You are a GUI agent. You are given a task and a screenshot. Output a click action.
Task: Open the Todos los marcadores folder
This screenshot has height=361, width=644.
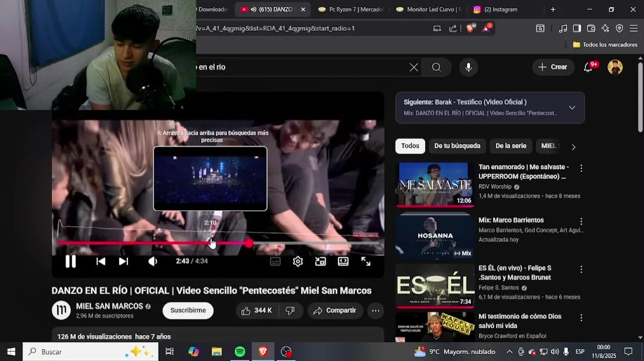point(605,45)
